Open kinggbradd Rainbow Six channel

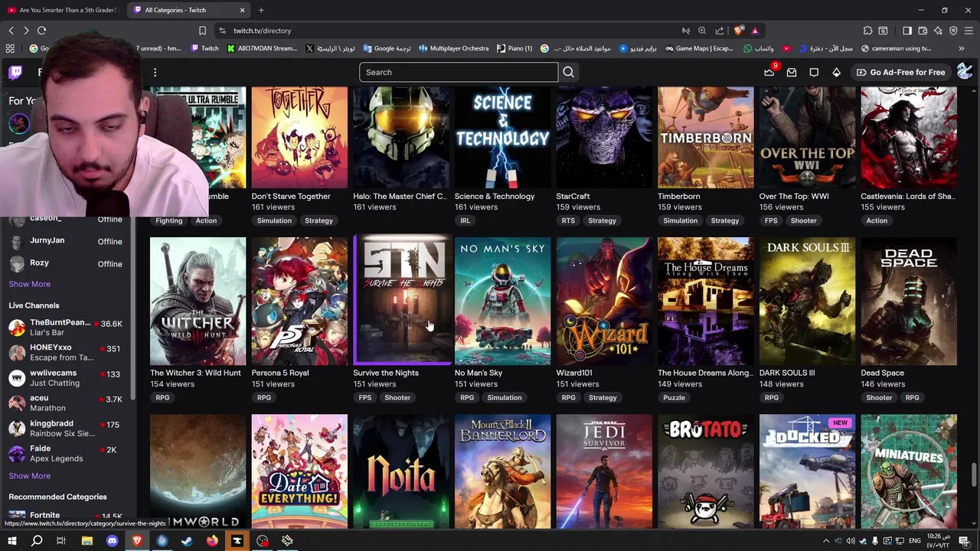coord(67,429)
